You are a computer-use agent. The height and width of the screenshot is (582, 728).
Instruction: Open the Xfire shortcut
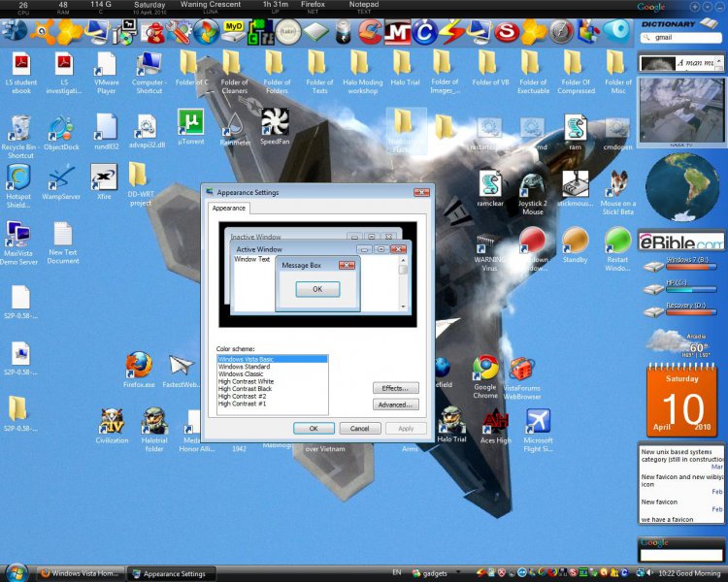(104, 182)
